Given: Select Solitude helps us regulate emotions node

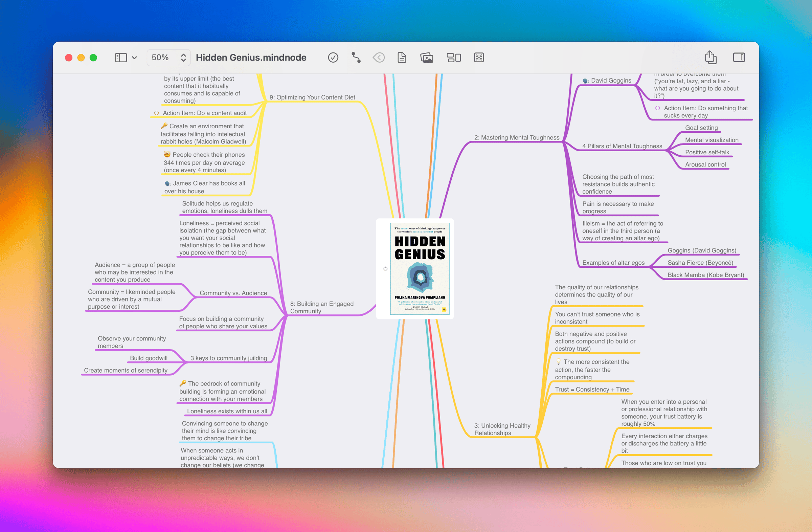Looking at the screenshot, I should click(225, 207).
